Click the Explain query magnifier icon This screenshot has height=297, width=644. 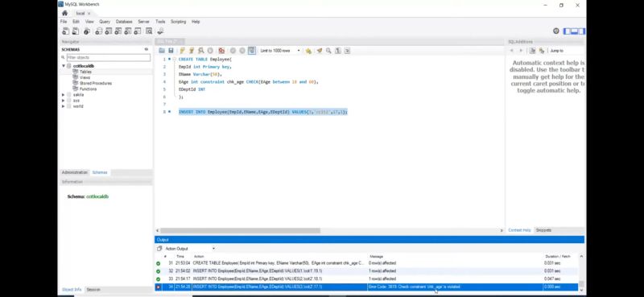pyautogui.click(x=200, y=51)
